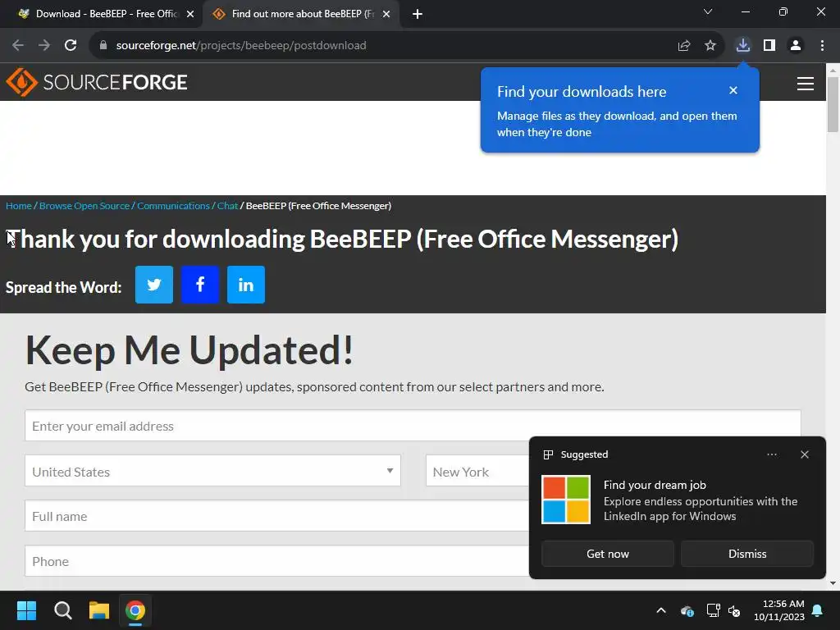Toggle Chrome side panel
The image size is (840, 630).
769,46
